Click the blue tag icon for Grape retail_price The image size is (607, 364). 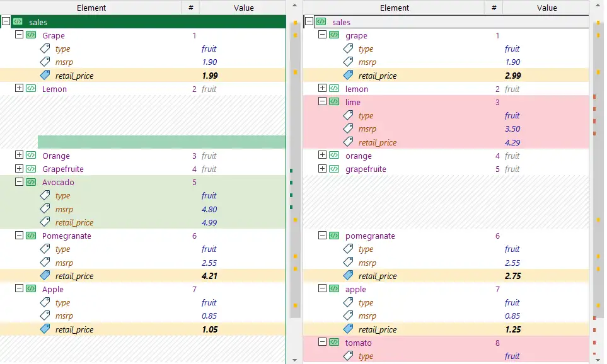(45, 75)
